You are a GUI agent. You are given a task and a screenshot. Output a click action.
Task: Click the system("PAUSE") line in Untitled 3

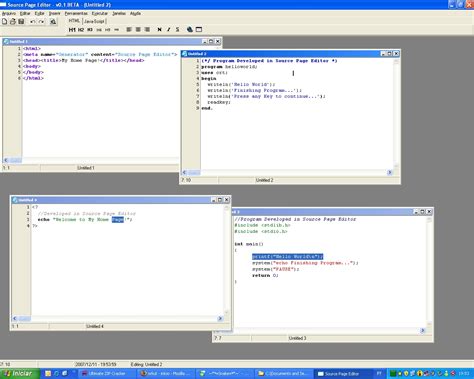[276, 269]
